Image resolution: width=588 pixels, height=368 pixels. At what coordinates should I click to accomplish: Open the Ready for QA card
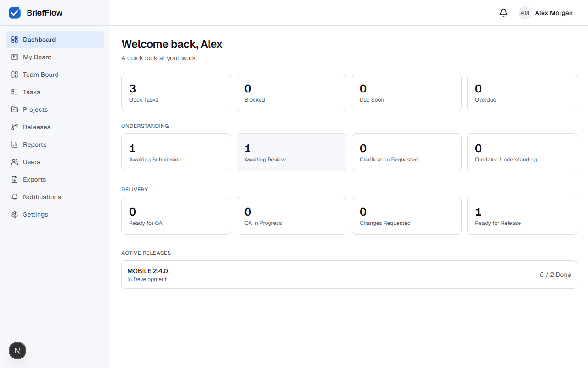coord(176,216)
